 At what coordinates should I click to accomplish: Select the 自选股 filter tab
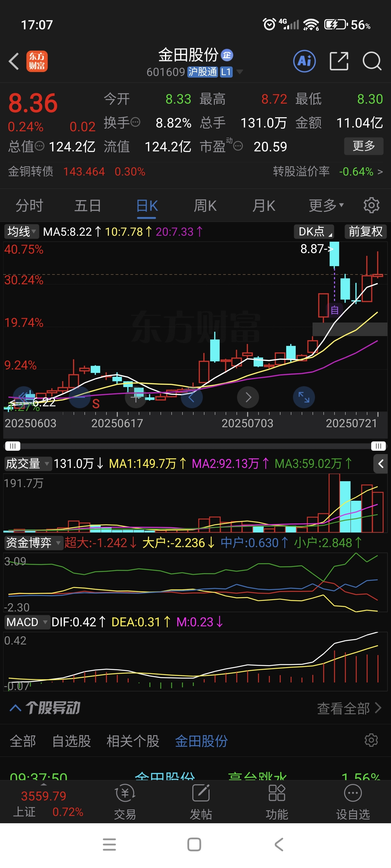71,741
